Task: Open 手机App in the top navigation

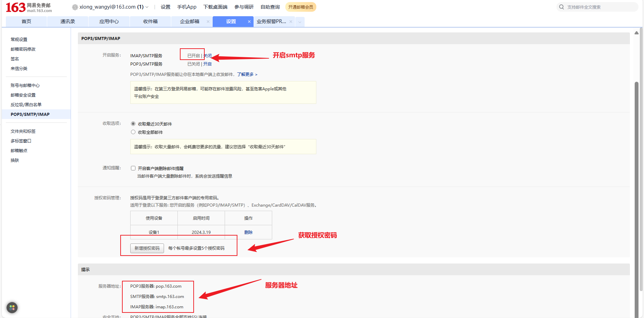Action: (x=187, y=7)
